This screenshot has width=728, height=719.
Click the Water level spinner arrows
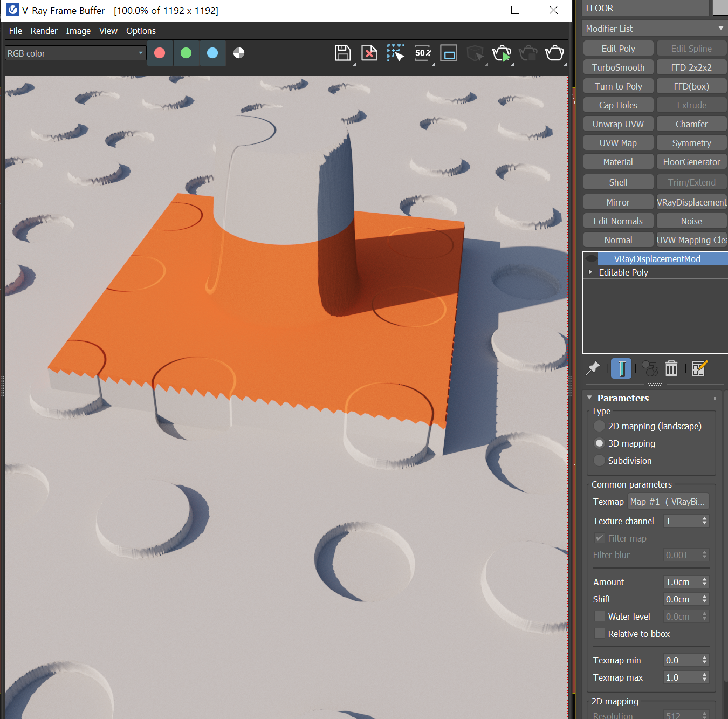(x=704, y=617)
